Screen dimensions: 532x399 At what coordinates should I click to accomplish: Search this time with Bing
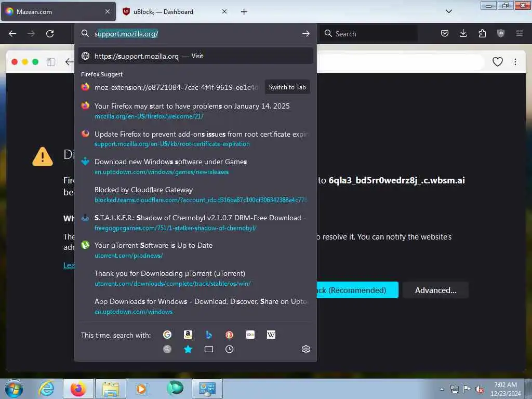(209, 335)
